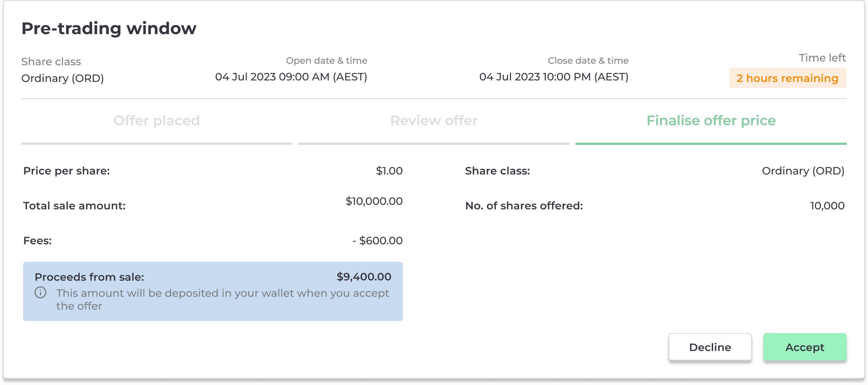This screenshot has width=868, height=385.
Task: Click the No. of shares offered value 10,000
Action: click(827, 206)
